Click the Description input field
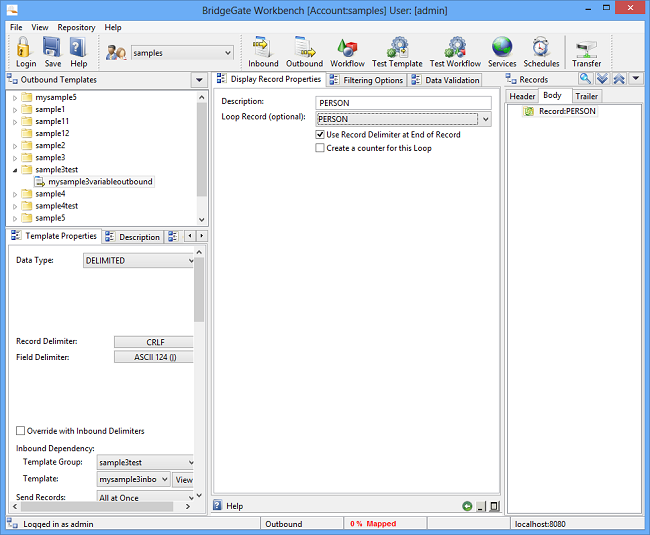Image resolution: width=650 pixels, height=535 pixels. pos(403,103)
